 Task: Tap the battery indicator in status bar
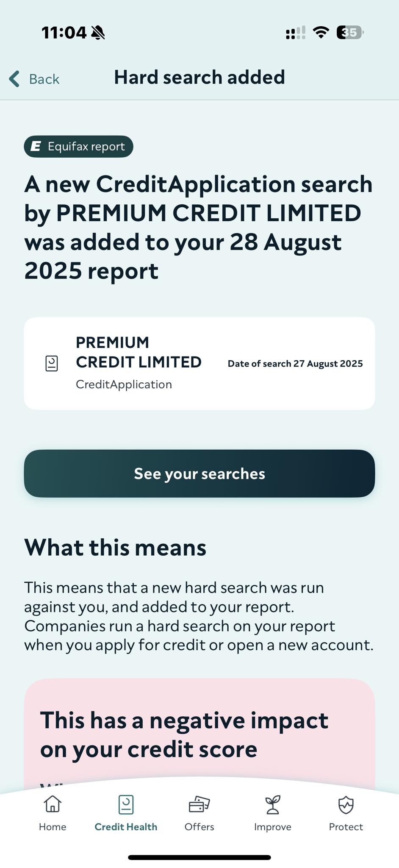[x=350, y=32]
